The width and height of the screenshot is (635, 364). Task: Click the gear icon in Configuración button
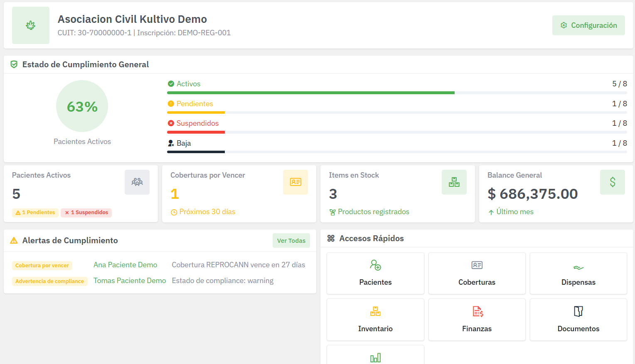point(564,25)
